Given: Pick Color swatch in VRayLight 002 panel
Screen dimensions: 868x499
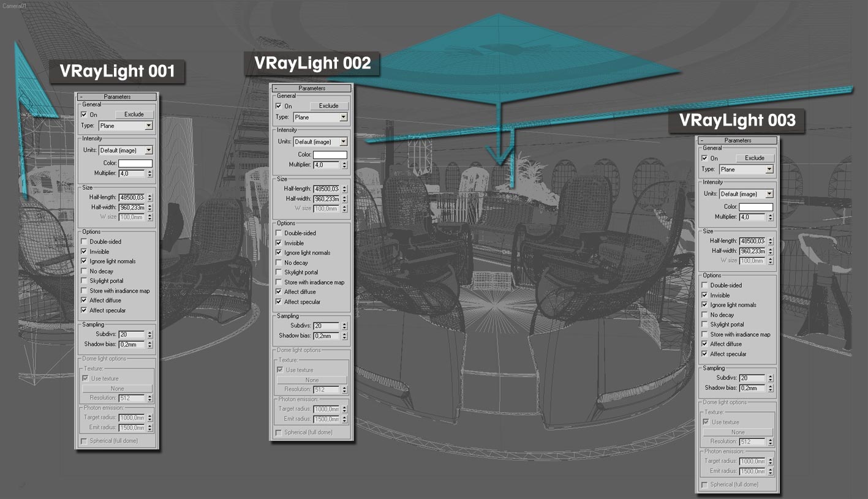Looking at the screenshot, I should [330, 155].
